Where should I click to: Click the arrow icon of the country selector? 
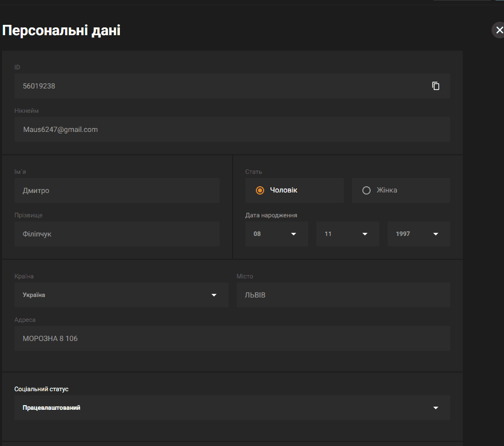214,295
